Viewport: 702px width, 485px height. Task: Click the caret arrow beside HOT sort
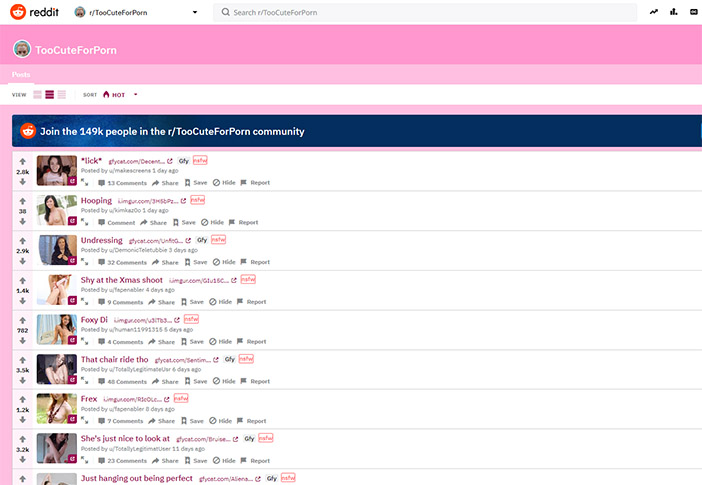135,94
